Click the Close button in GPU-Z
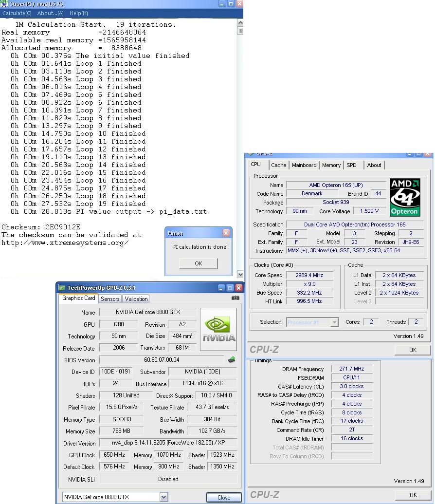The height and width of the screenshot is (504, 435). (224, 498)
